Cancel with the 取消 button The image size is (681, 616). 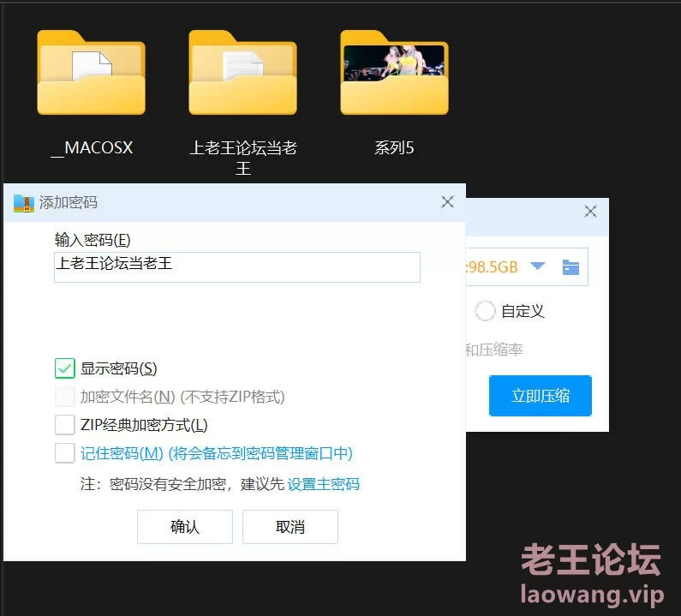coord(290,527)
